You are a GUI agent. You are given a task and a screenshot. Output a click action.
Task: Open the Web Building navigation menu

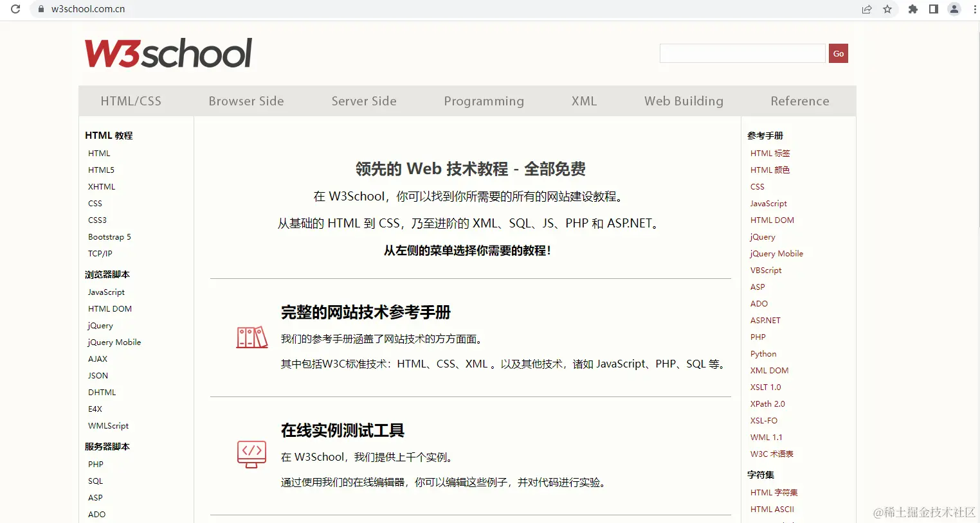point(684,101)
